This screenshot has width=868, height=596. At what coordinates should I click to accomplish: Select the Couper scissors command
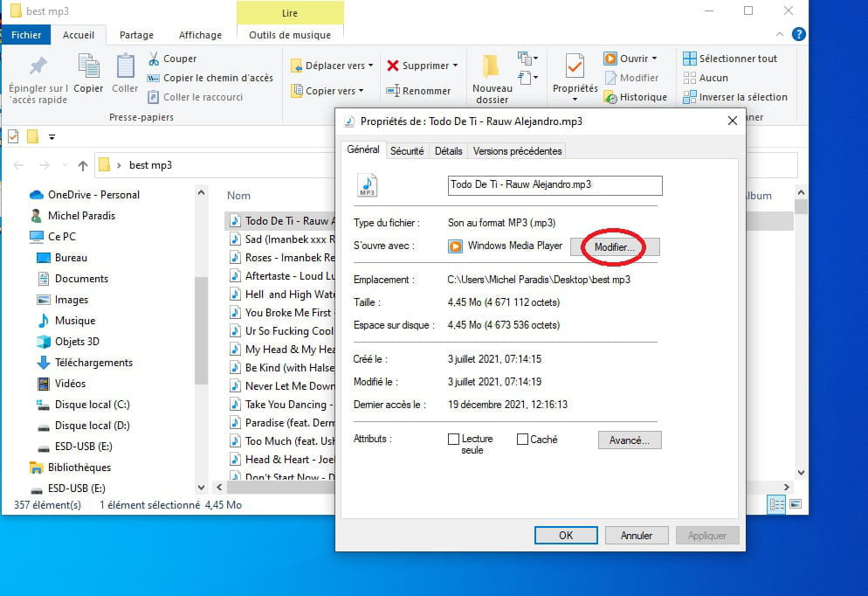click(x=172, y=59)
